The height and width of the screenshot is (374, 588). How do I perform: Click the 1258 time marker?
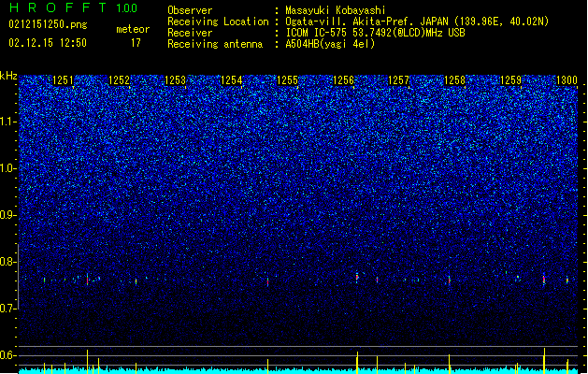[x=454, y=80]
